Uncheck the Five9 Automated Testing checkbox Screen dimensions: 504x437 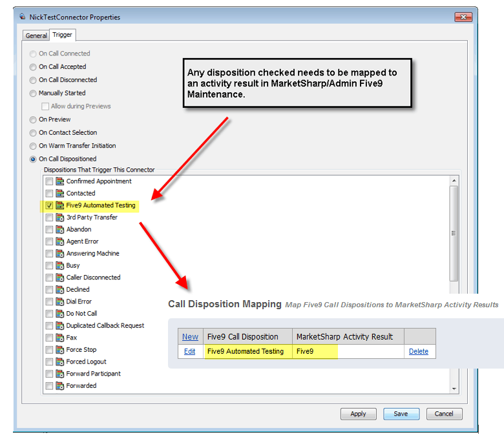pyautogui.click(x=49, y=205)
